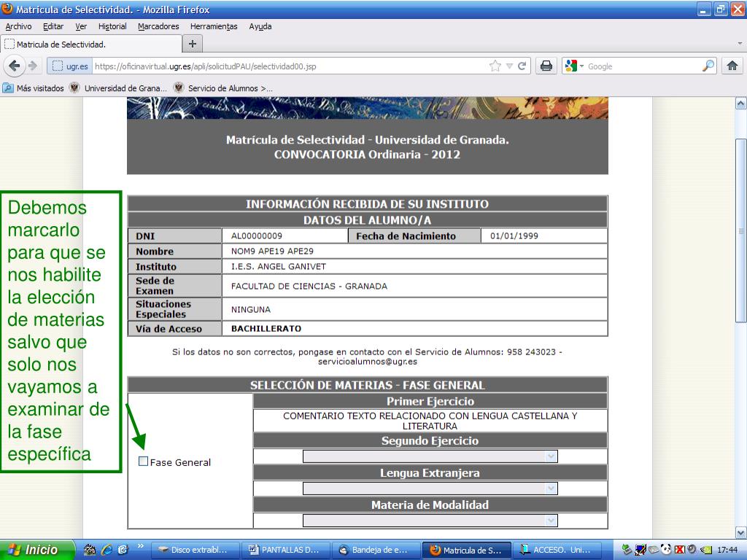Click the forward navigation arrow

[33, 66]
